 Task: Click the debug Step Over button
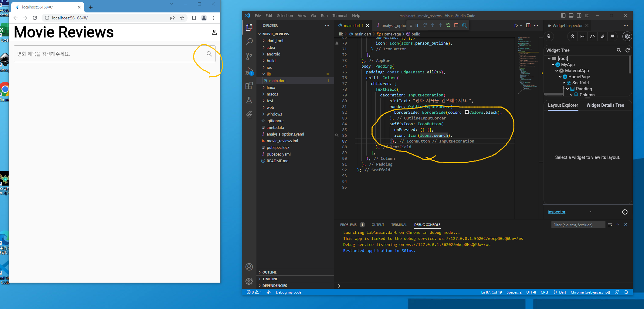point(425,25)
